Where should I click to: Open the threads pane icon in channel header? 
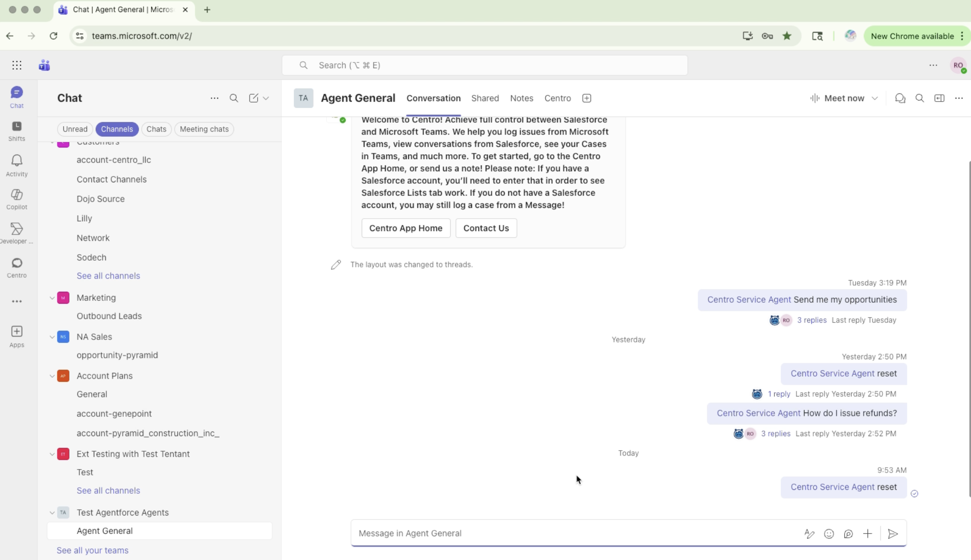(900, 98)
